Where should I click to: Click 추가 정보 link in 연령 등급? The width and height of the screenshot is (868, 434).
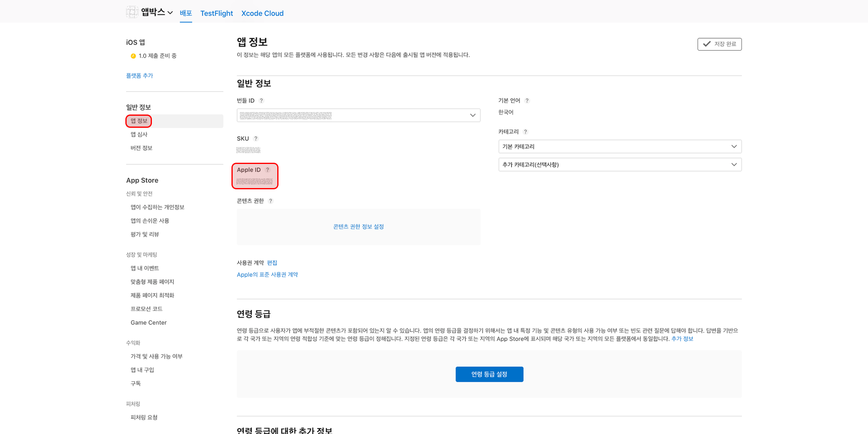pyautogui.click(x=682, y=339)
